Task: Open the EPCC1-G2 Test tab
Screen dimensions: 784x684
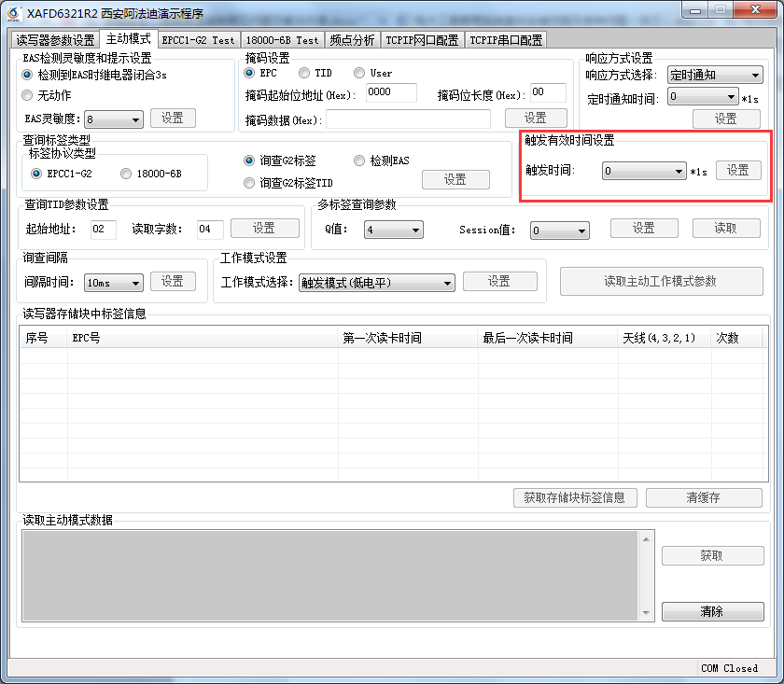Action: pyautogui.click(x=198, y=40)
